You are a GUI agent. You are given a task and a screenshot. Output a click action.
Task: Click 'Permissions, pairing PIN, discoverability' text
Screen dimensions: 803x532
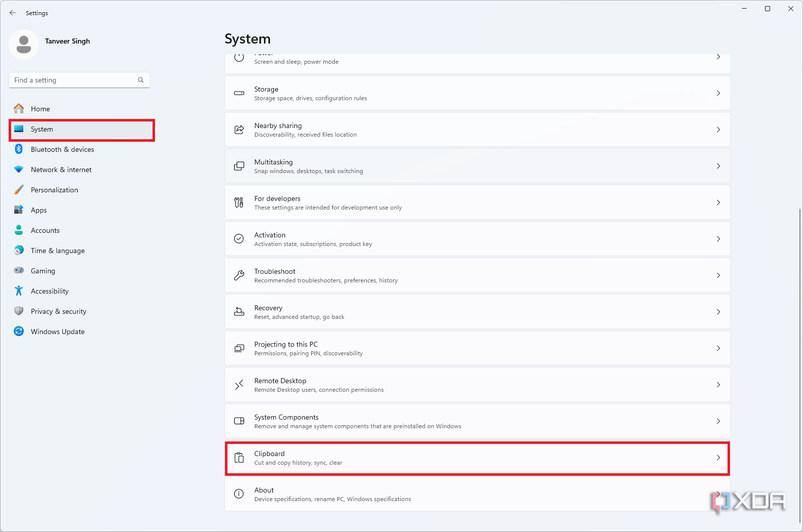pyautogui.click(x=309, y=353)
